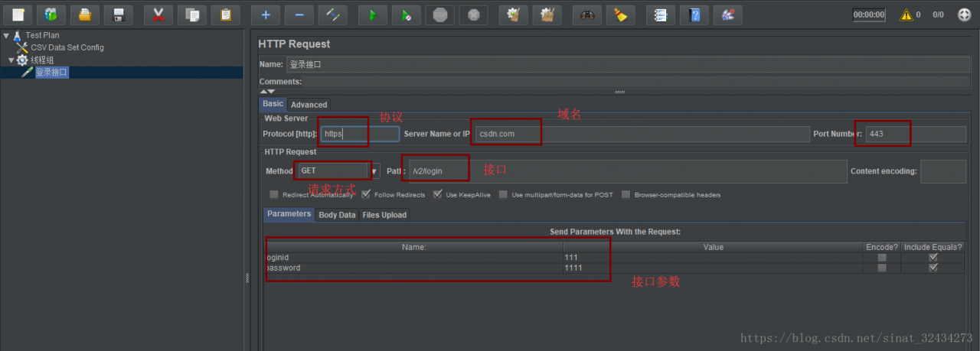Toggle Encode checkbox for loginid row

pos(882,258)
